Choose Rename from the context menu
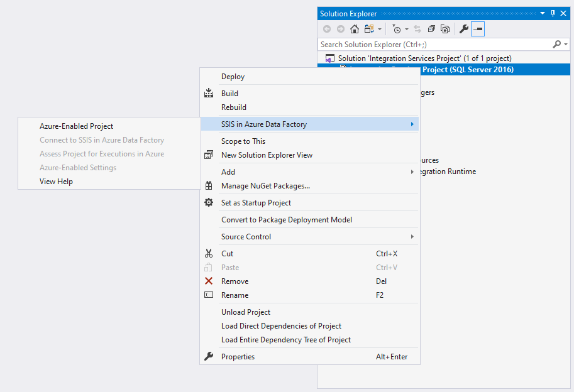 point(309,295)
